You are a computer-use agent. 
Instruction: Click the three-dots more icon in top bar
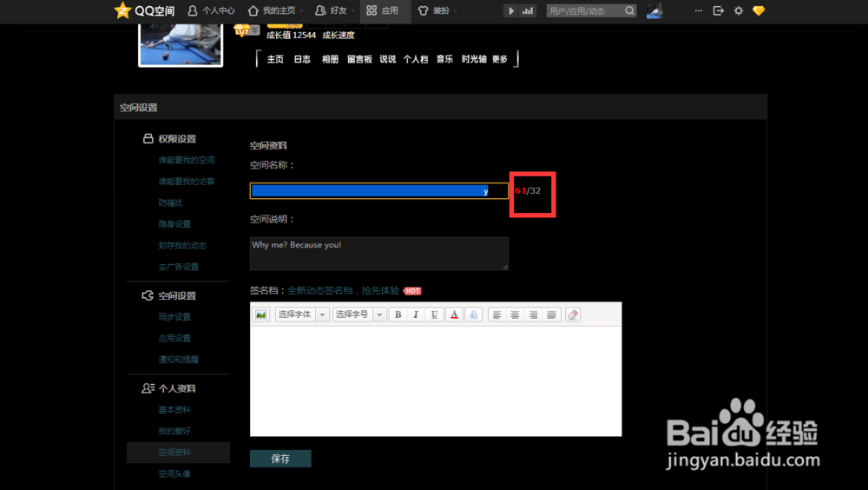tap(699, 10)
